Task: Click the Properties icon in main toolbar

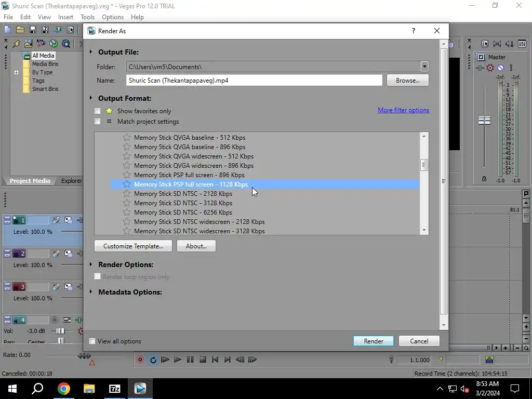Action: (x=70, y=30)
